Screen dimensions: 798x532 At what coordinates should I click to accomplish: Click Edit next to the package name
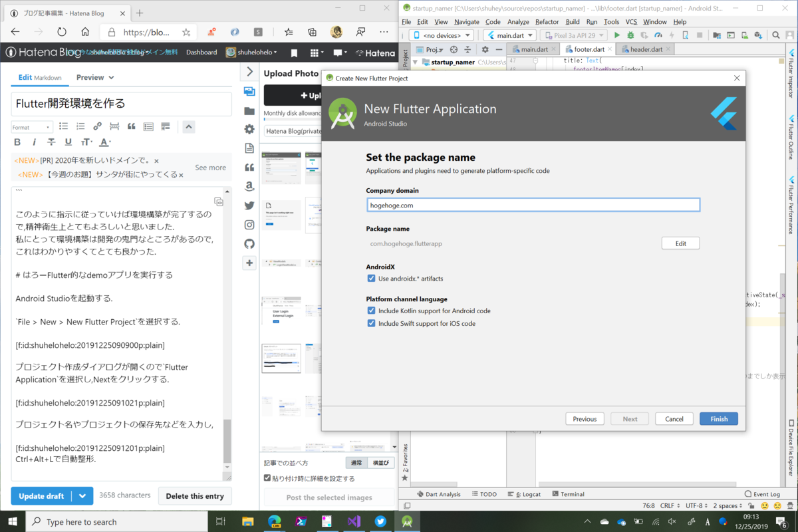pos(681,243)
